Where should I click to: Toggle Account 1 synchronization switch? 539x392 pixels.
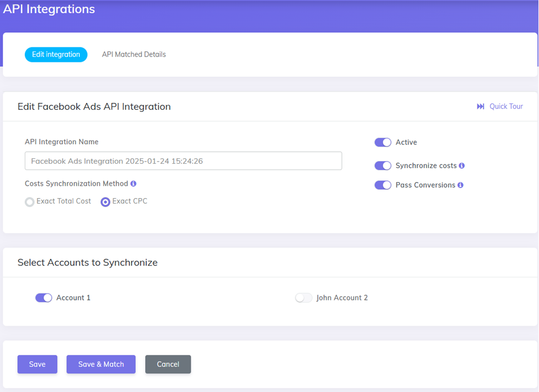[x=44, y=298]
